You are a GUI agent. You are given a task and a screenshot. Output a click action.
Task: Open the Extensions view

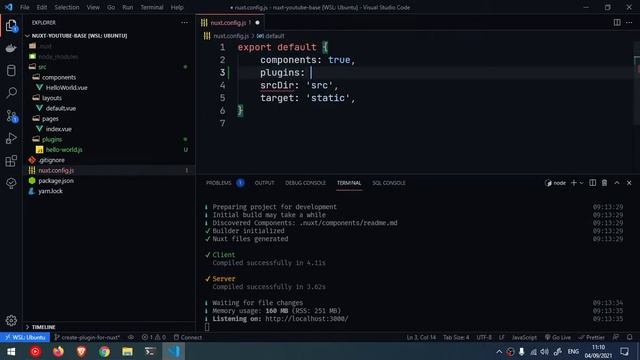click(x=11, y=161)
